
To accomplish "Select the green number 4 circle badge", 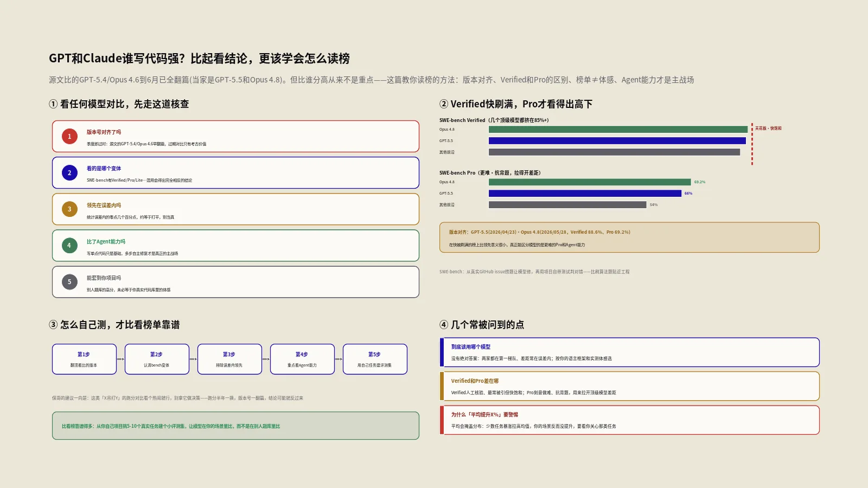I will point(69,246).
